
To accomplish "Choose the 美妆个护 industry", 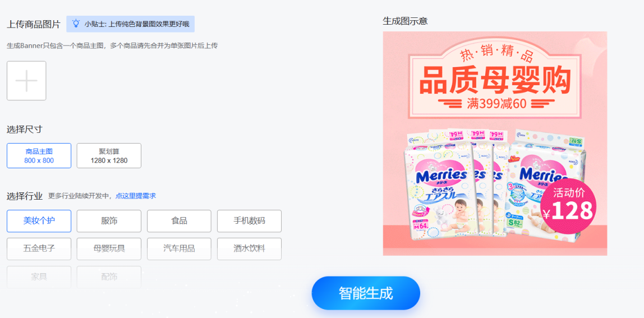I will click(39, 221).
